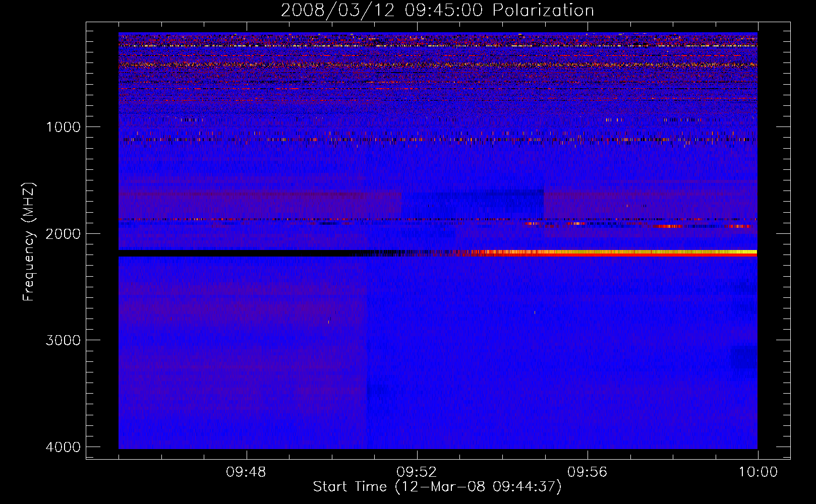This screenshot has height=504, width=816.
Task: Click the plot title '2008/03/12 09:45:00 Polarization'
Action: (x=437, y=11)
